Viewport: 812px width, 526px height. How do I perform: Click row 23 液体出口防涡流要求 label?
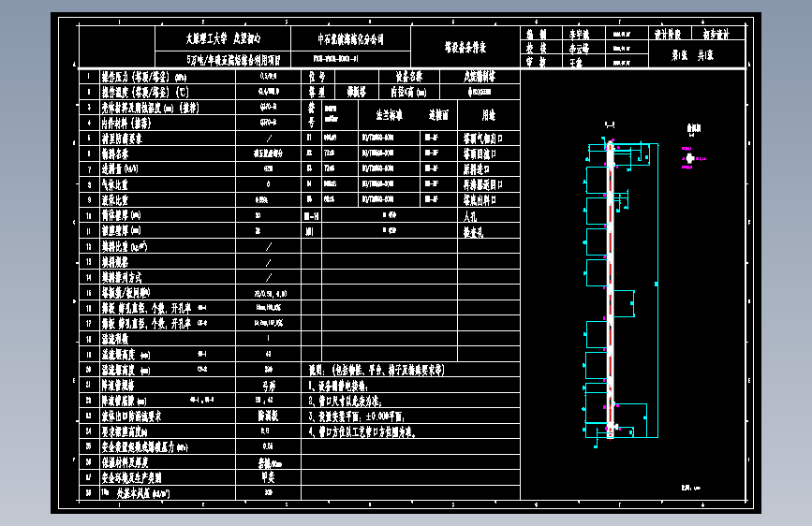tap(131, 416)
